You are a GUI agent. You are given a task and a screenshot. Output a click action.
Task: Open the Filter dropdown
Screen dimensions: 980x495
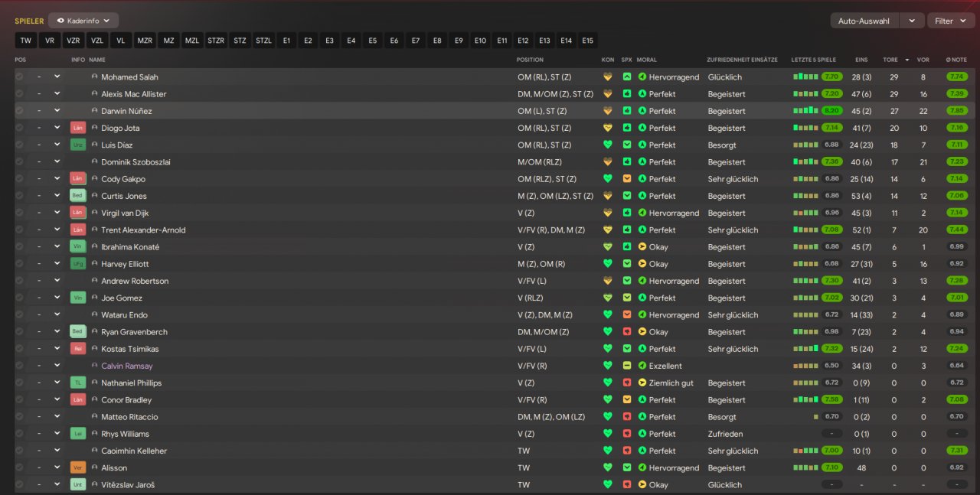(x=950, y=21)
